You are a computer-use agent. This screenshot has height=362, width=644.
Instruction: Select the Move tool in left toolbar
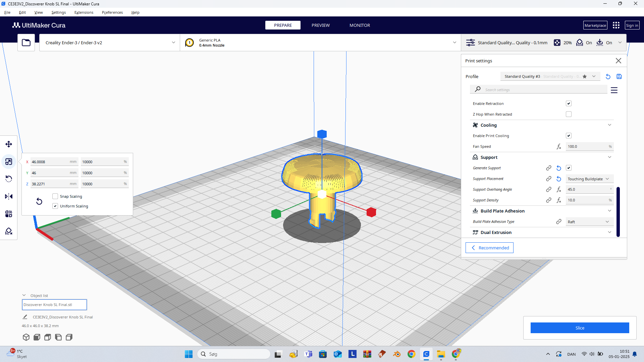[9, 144]
